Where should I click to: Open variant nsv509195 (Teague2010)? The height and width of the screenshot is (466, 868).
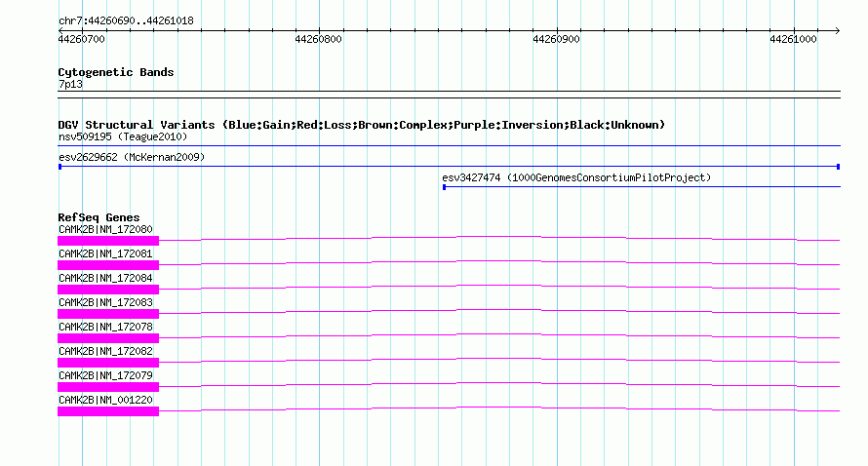123,136
